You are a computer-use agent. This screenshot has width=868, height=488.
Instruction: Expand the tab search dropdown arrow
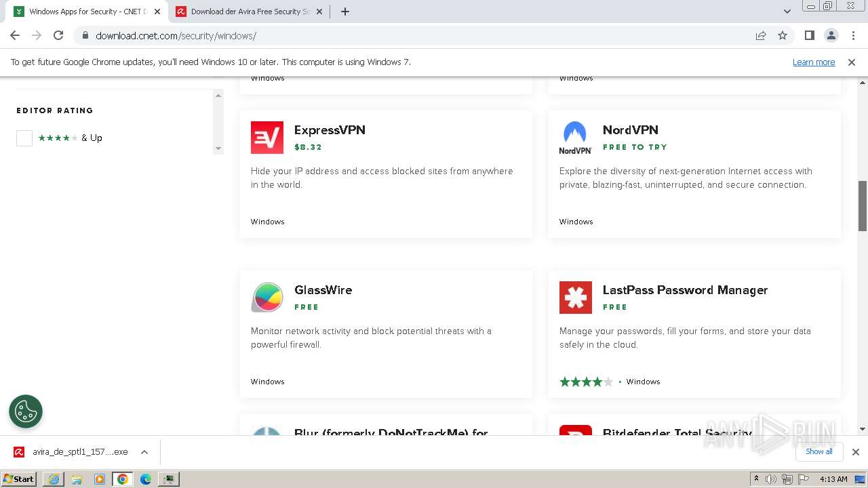tap(787, 12)
